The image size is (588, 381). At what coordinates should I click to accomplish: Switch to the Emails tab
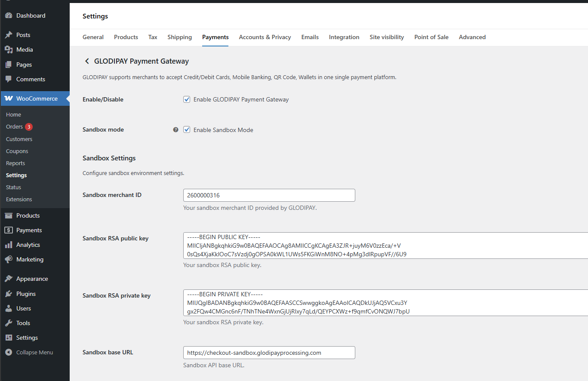tap(310, 37)
